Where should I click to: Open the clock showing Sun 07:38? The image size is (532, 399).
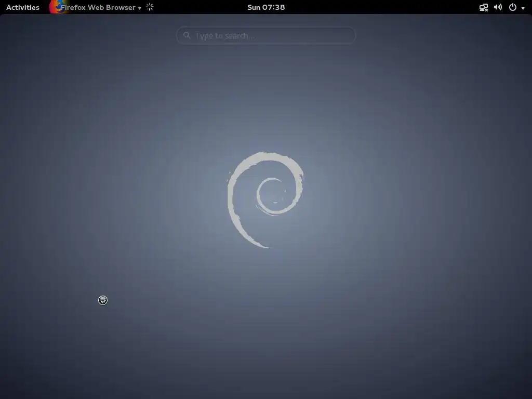tap(266, 7)
